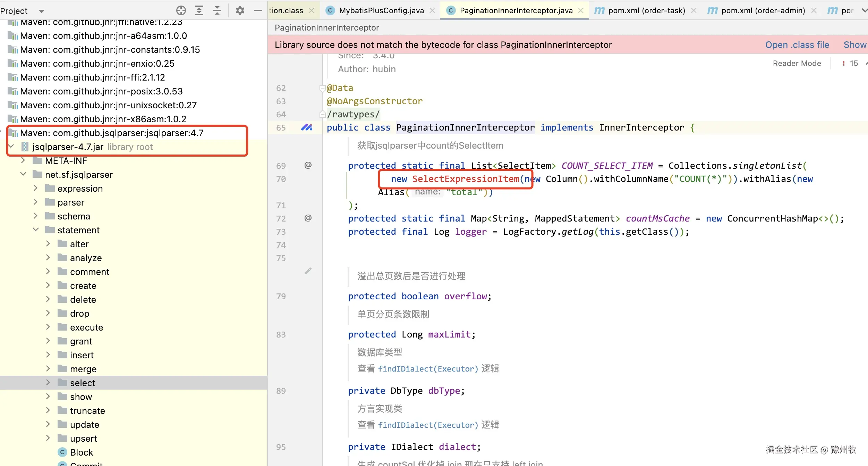This screenshot has width=868, height=466.
Task: Close the PaginationInnerInterceptor.java tab
Action: click(x=581, y=10)
